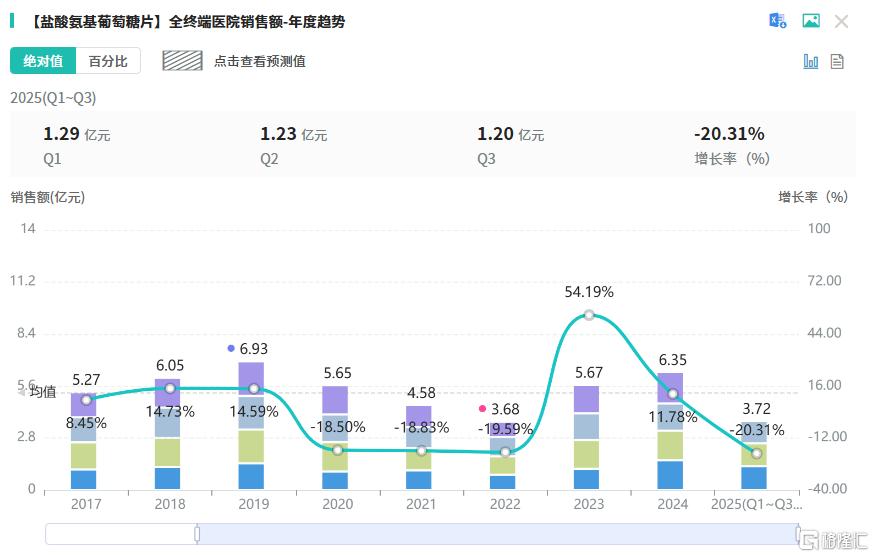Click the 2018 bar's green segment
Image resolution: width=874 pixels, height=557 pixels.
coord(167,452)
